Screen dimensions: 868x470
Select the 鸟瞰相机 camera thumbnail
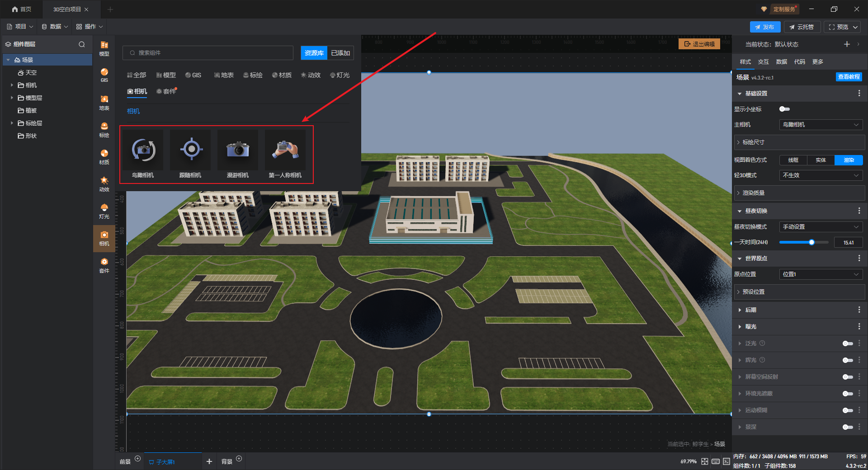click(143, 150)
